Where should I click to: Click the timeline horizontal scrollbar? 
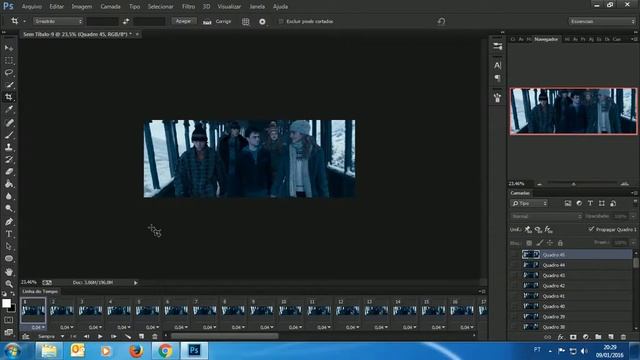224,336
